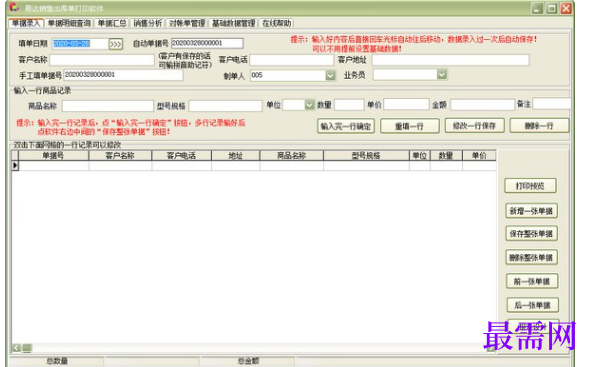Open the 对帐单管理 tab
Screen dimensions: 595x367
point(187,23)
